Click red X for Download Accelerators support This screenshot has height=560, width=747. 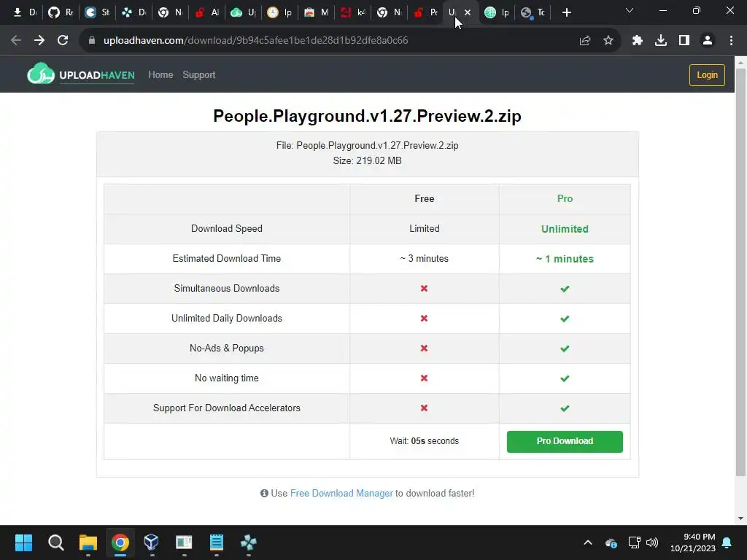tap(424, 408)
